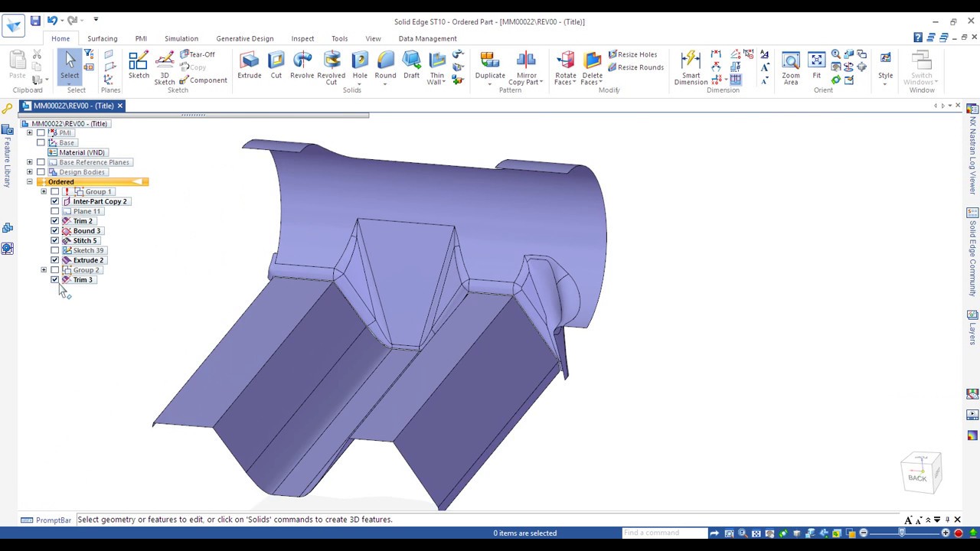Expand the Design Bodies node
980x551 pixels.
[29, 172]
